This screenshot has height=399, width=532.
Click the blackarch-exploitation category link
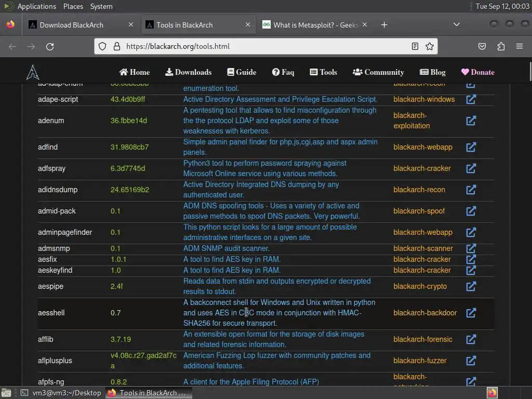coord(411,121)
